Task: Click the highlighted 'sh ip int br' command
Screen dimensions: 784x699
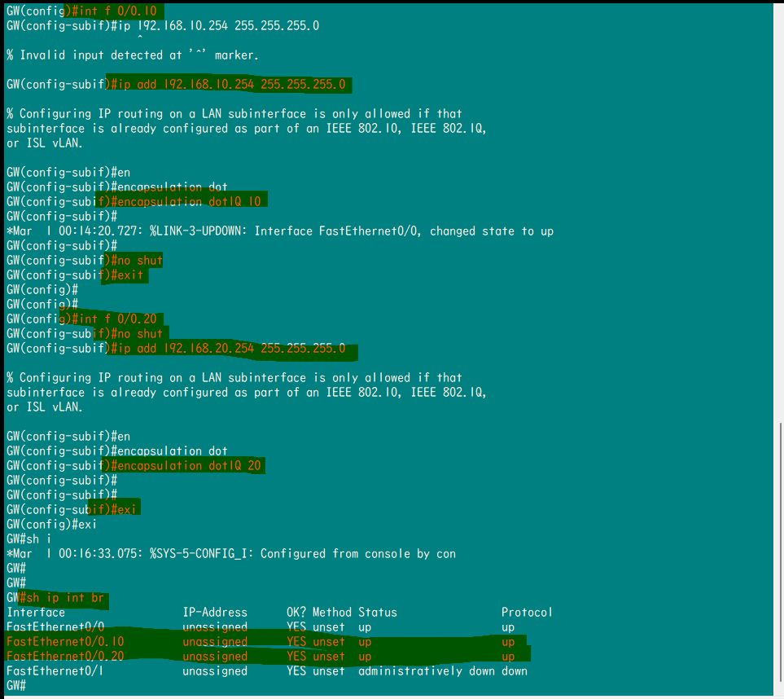Action: click(66, 598)
